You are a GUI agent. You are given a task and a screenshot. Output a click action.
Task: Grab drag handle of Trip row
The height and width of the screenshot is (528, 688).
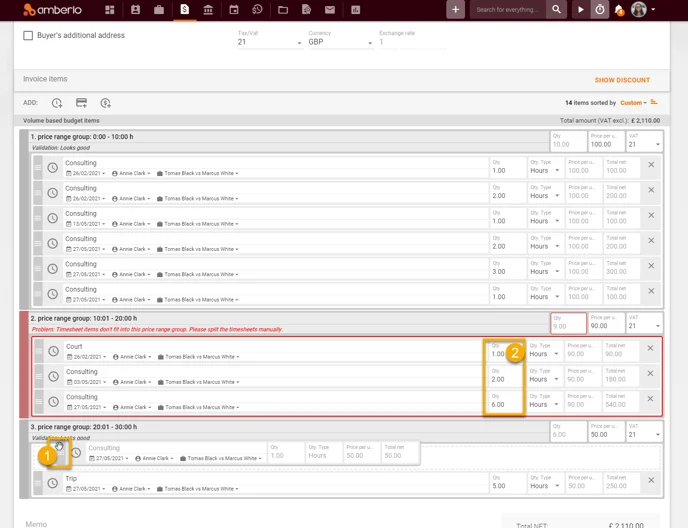pos(38,483)
